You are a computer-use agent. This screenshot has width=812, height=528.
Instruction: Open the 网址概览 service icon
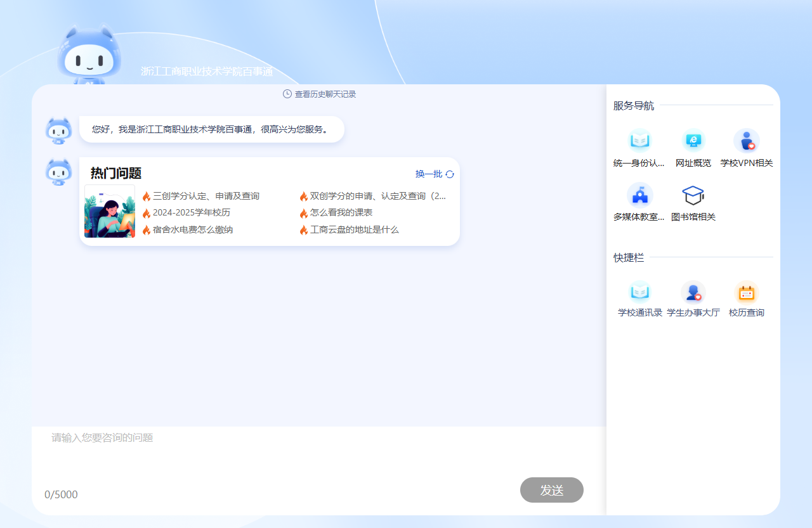click(x=693, y=141)
